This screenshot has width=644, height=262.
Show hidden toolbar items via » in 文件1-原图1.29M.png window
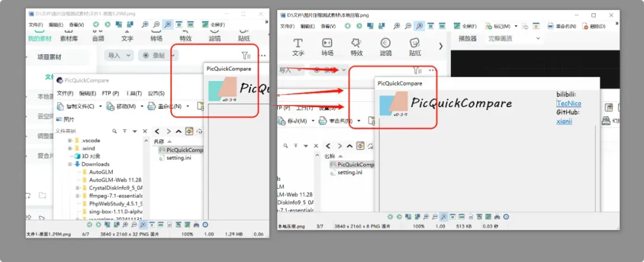266,22
